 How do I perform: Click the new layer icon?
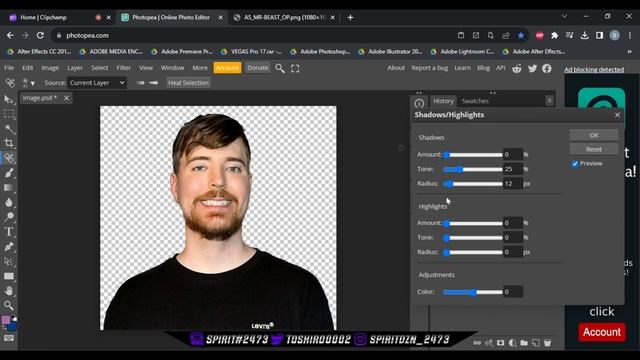click(x=536, y=343)
